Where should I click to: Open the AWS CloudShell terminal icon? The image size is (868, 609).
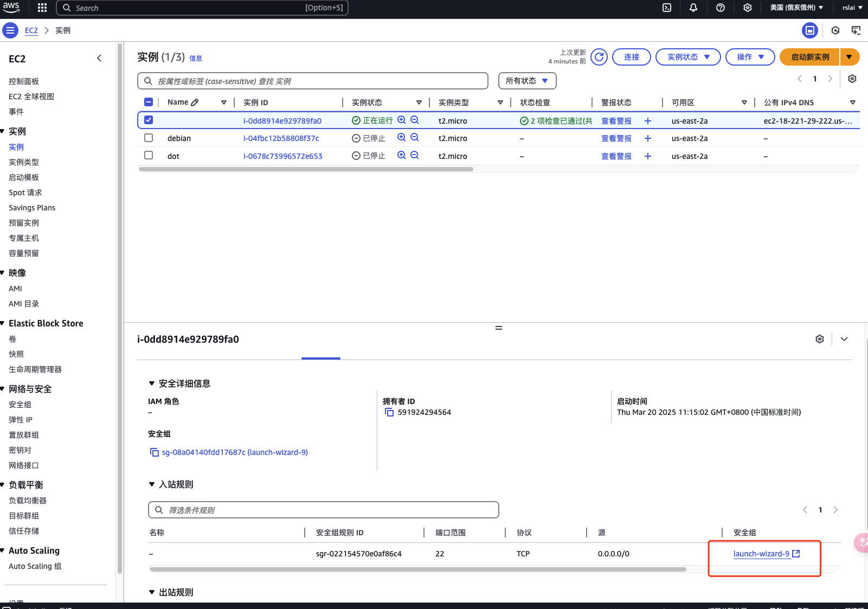667,8
